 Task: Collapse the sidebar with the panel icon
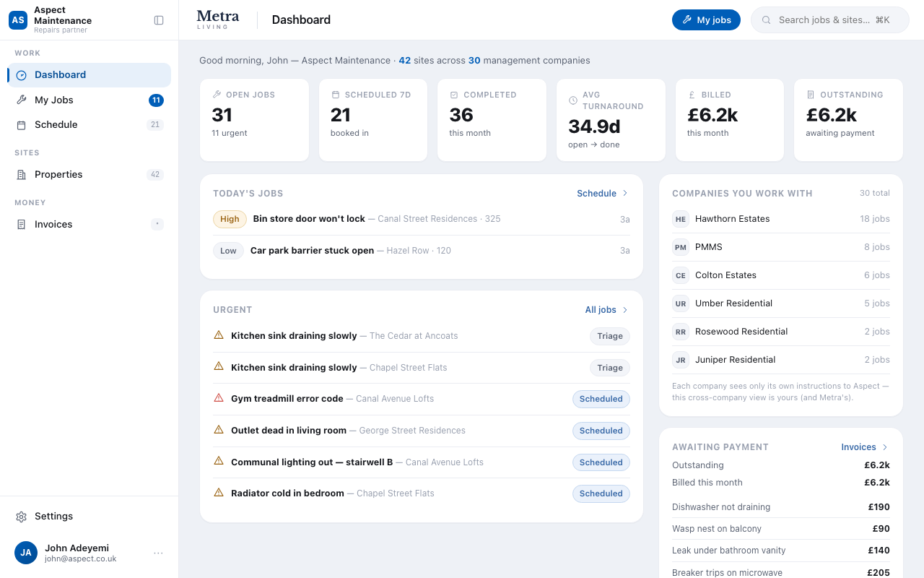(159, 20)
